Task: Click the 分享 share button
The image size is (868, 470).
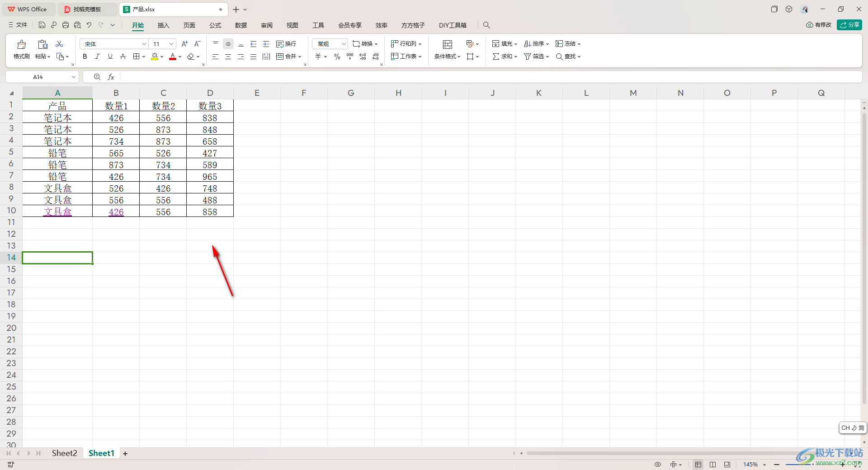Action: pyautogui.click(x=849, y=25)
